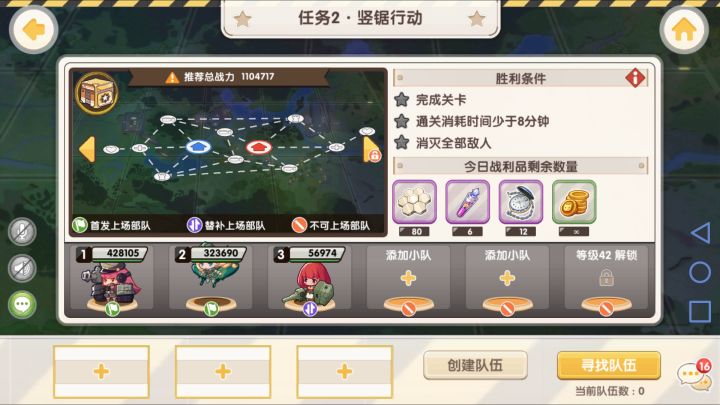Open the red victory conditions info icon

[635, 78]
